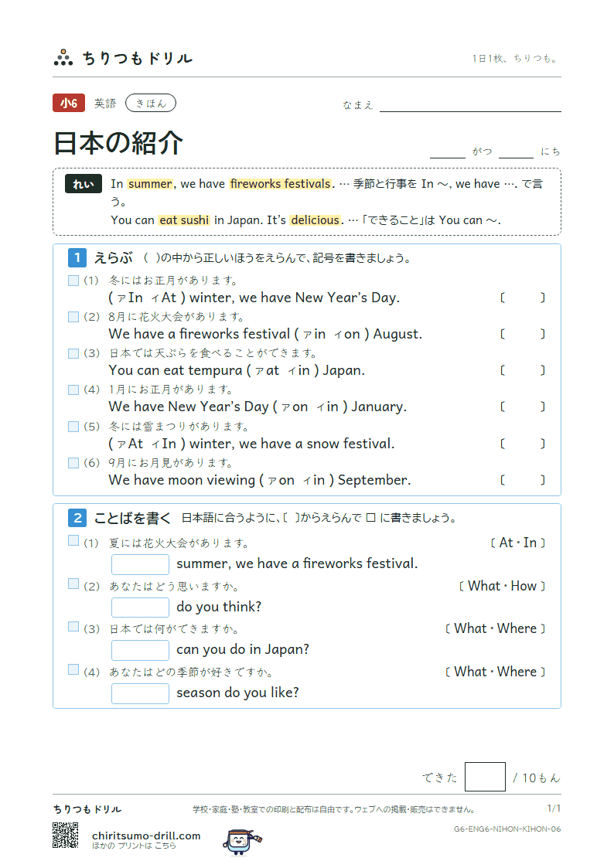Click the answer bracket for the August question
The image size is (614, 868).
(523, 334)
